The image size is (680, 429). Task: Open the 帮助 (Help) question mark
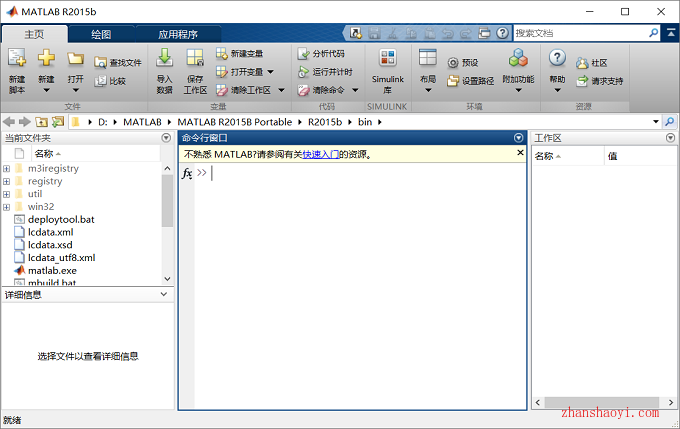[x=557, y=71]
